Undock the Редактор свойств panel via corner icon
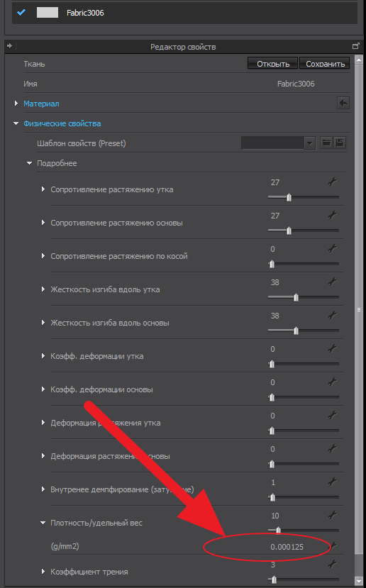366x588 pixels. pyautogui.click(x=355, y=46)
